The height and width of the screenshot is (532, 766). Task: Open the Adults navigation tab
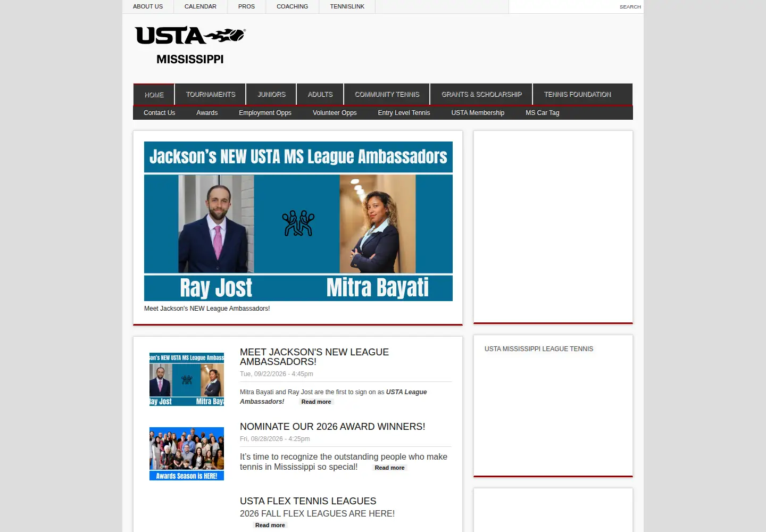tap(320, 94)
